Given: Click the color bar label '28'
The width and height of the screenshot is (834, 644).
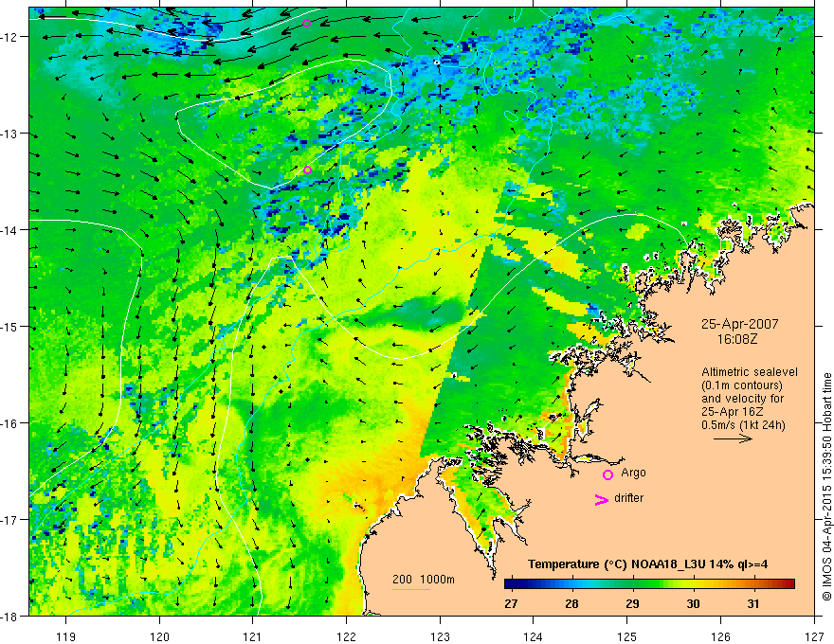Looking at the screenshot, I should click(571, 604).
